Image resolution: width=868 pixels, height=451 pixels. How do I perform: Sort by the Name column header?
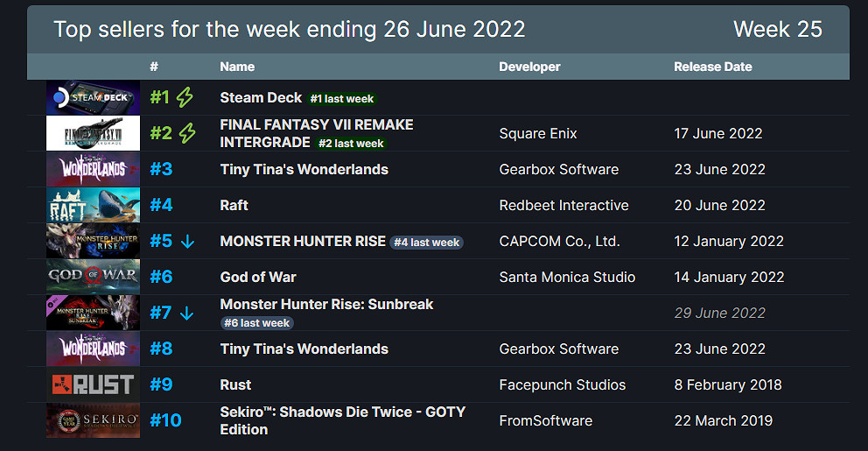tap(237, 67)
